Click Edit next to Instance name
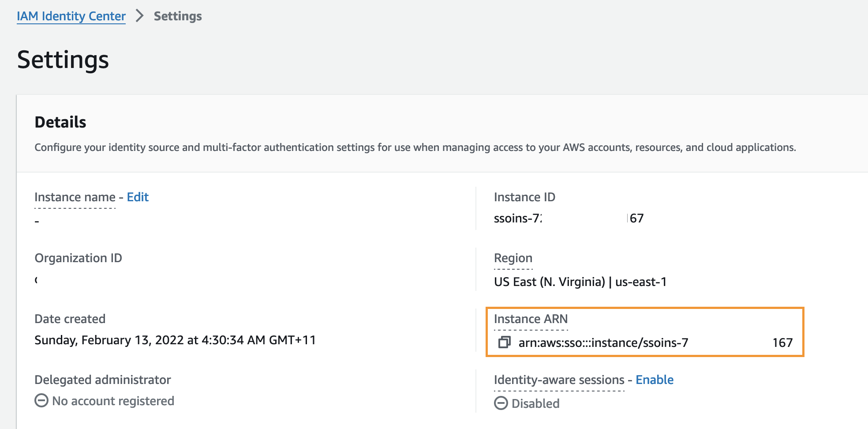The image size is (868, 429). coord(138,197)
